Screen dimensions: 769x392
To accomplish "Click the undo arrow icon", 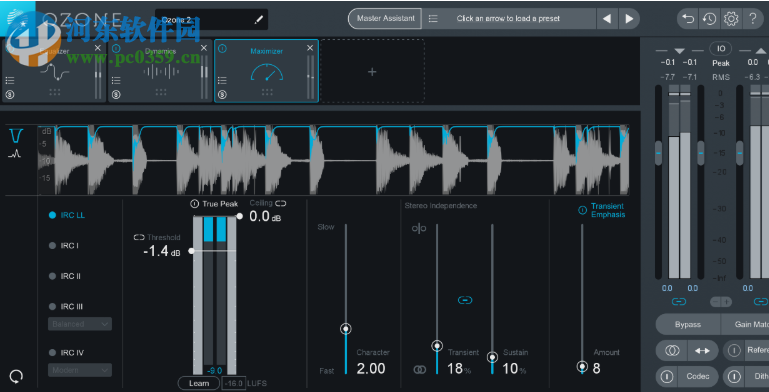I will click(688, 19).
